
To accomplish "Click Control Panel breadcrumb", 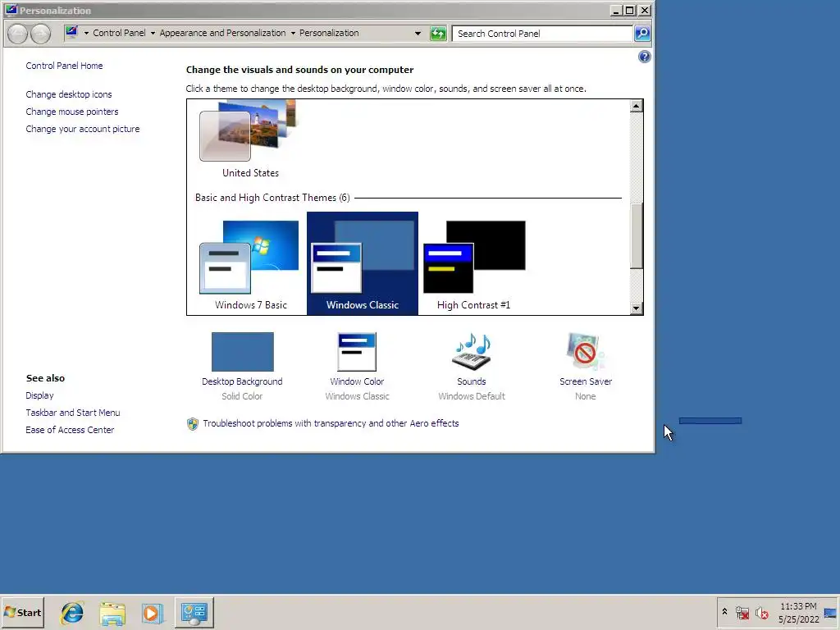I will coord(119,33).
